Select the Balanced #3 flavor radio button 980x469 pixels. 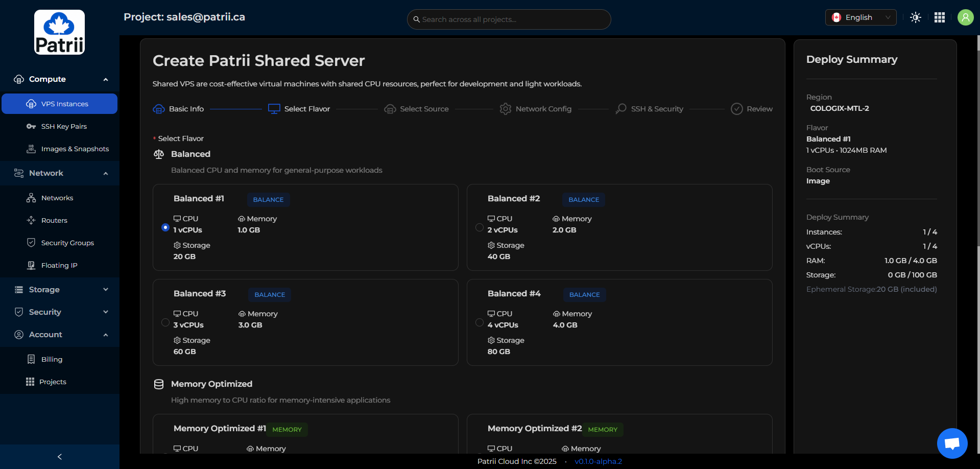point(165,322)
